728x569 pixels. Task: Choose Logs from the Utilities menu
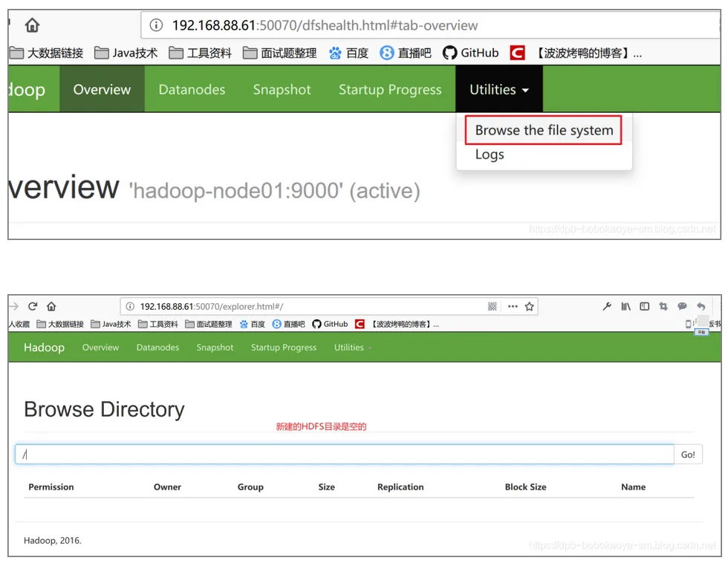point(490,154)
